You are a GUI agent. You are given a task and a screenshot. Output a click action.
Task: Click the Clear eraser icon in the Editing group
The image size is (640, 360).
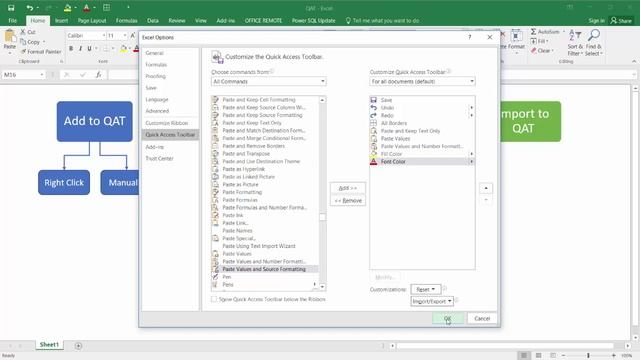pyautogui.click(x=533, y=51)
